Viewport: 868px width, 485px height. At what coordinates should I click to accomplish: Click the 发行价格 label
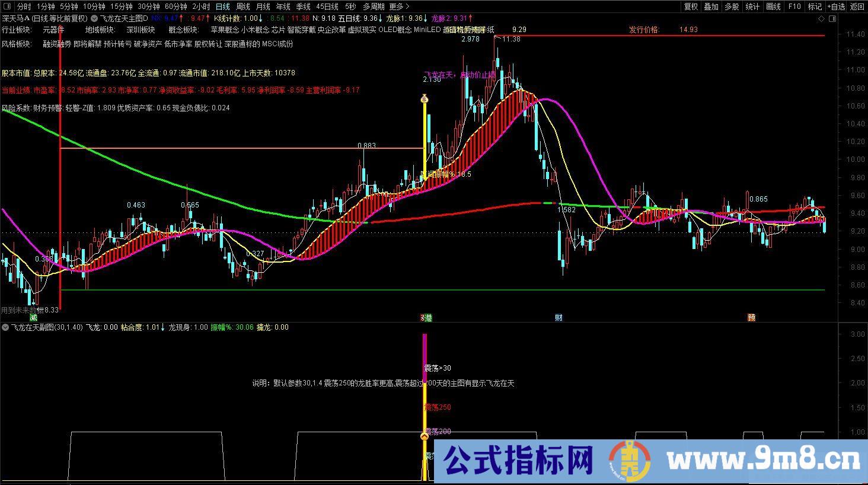644,30
